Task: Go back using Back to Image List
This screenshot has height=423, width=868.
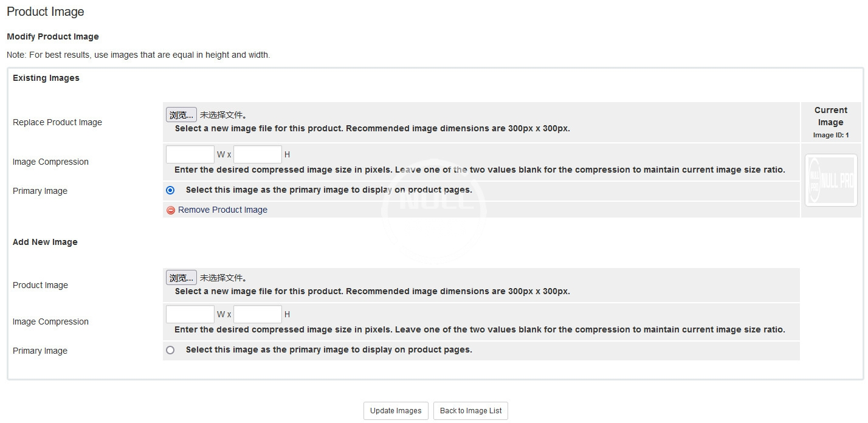Action: coord(470,411)
